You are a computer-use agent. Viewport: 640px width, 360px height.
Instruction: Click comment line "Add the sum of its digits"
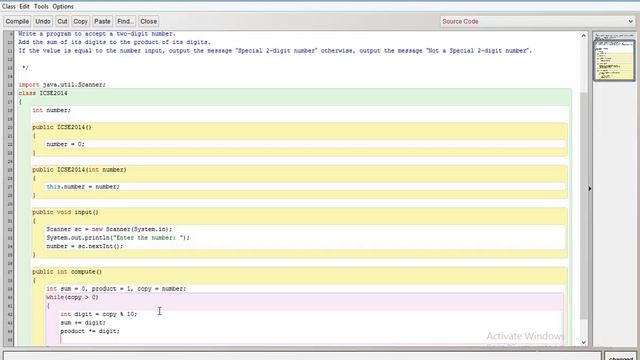pos(114,42)
